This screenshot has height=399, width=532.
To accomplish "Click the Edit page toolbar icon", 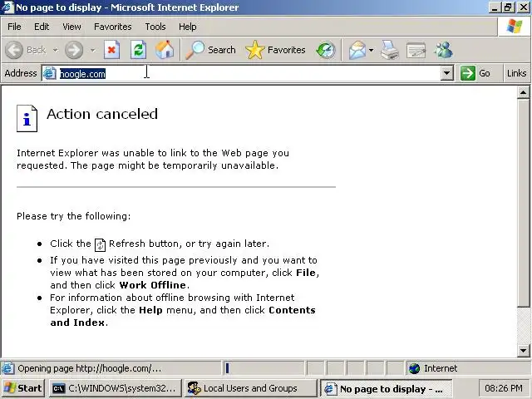I will 416,50.
